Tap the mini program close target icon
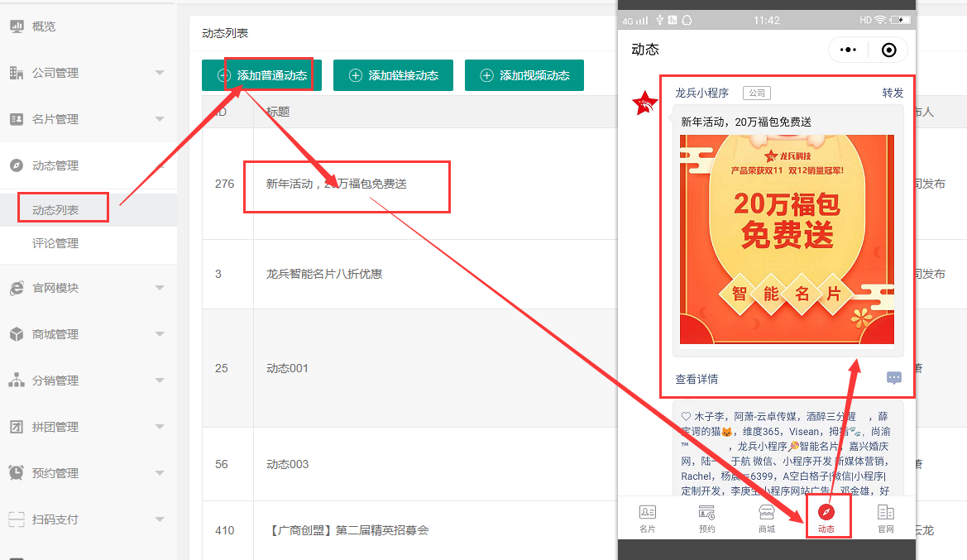 888,50
